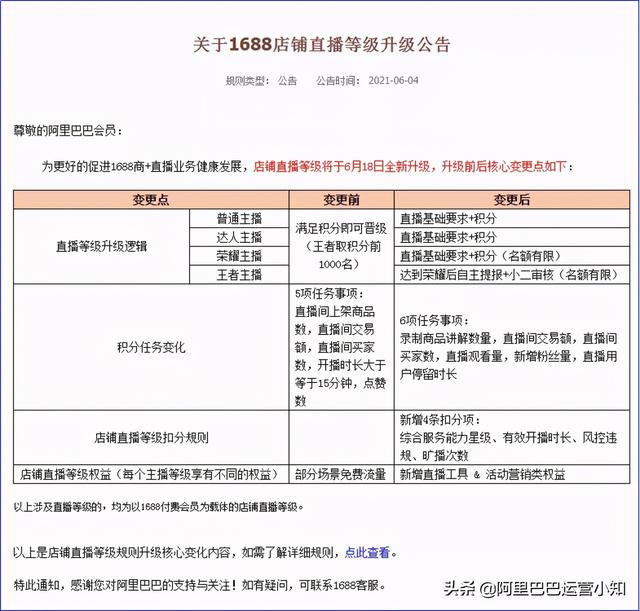Select the 积分任务变化 cell

tap(151, 347)
